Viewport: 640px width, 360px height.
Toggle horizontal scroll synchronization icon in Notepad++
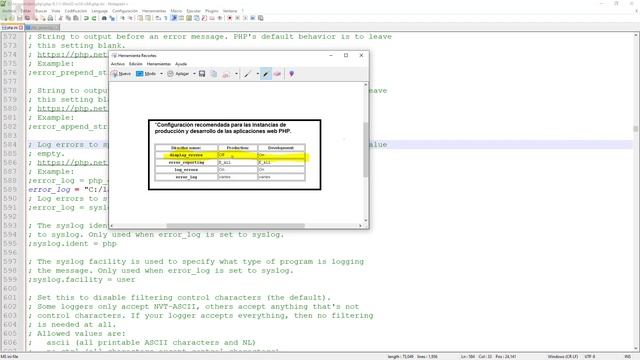(x=148, y=18)
